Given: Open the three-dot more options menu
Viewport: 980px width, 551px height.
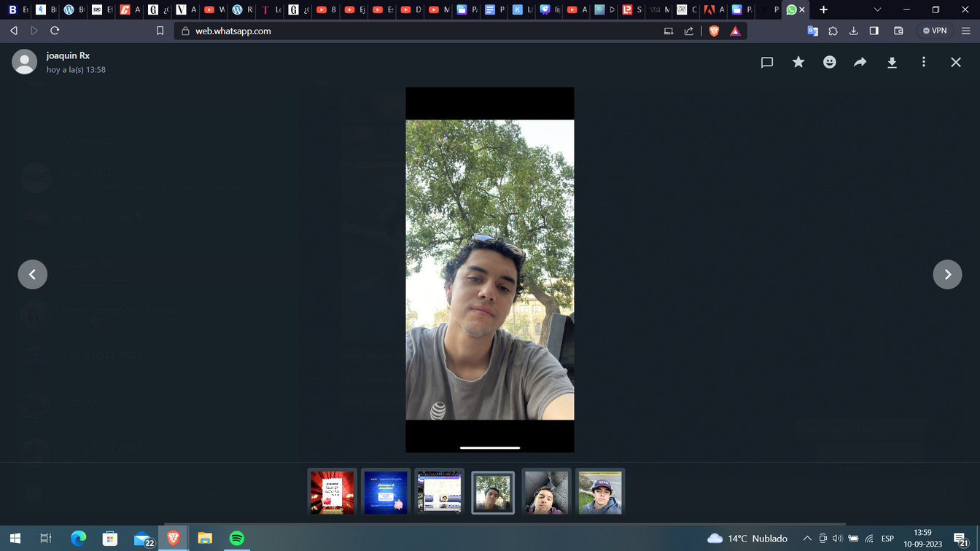Looking at the screenshot, I should (924, 63).
